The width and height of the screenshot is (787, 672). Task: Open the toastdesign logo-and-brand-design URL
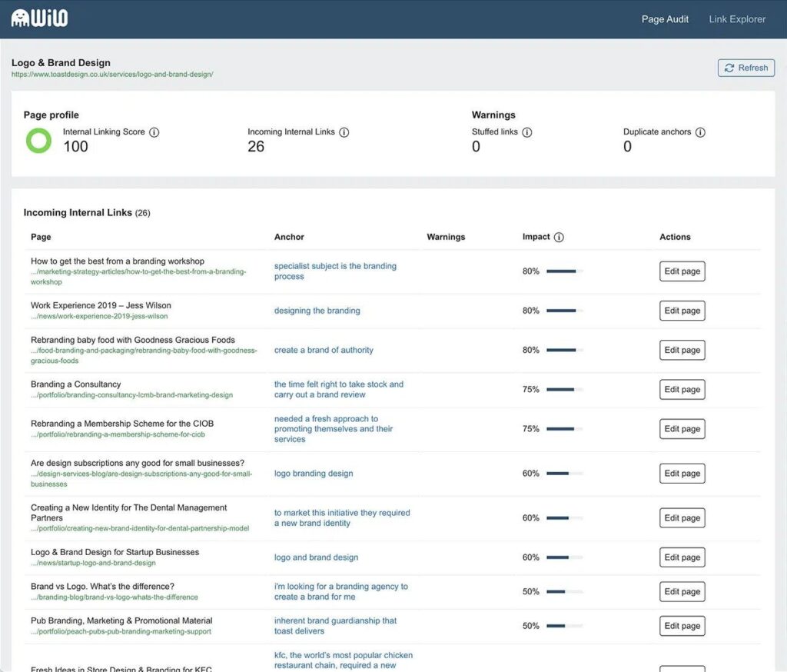coord(112,75)
